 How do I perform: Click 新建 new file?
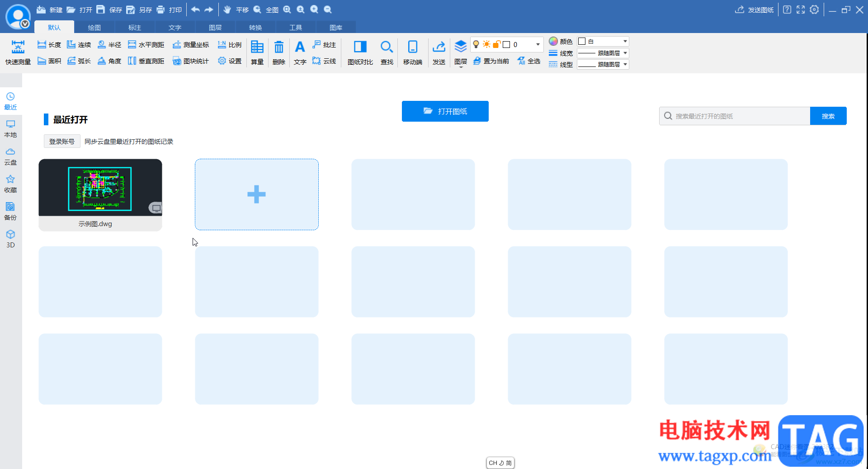pyautogui.click(x=49, y=9)
